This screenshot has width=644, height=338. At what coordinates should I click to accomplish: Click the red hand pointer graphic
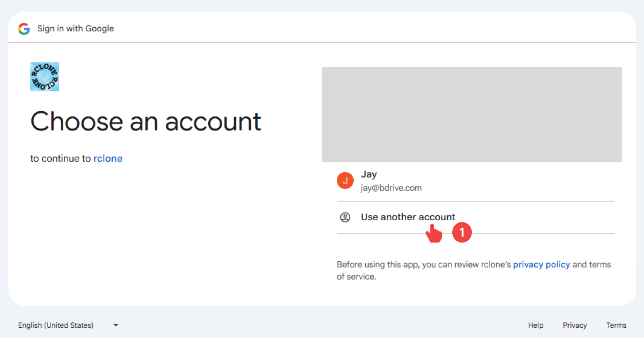coord(433,234)
